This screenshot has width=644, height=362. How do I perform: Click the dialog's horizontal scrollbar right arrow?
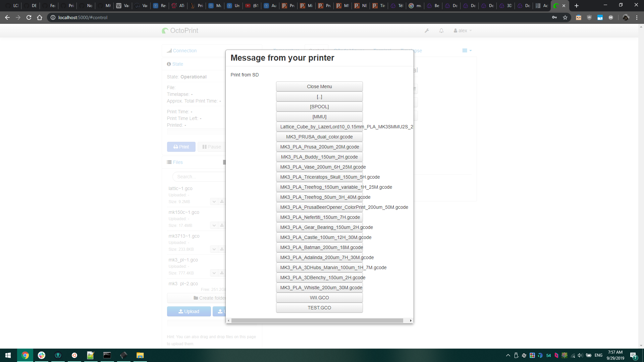pyautogui.click(x=410, y=320)
